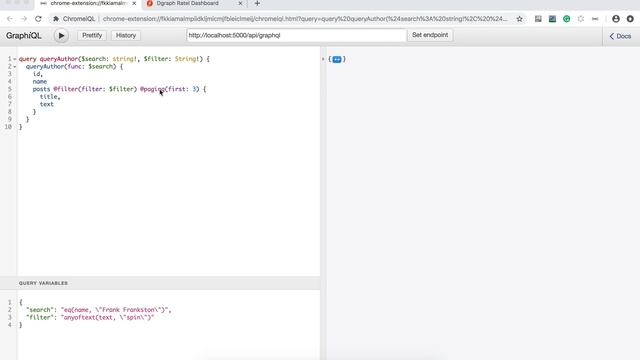Click the 'title,' field on line 6

(50, 97)
